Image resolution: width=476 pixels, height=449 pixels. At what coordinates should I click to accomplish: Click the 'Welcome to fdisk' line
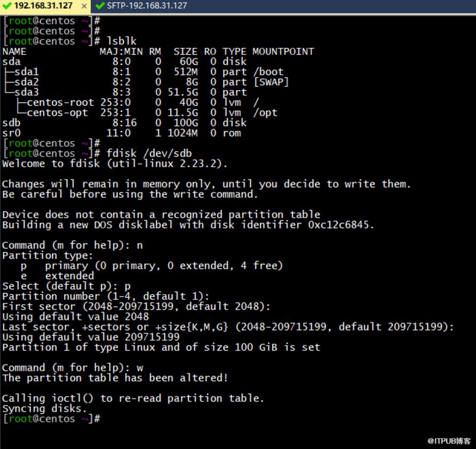(x=115, y=164)
